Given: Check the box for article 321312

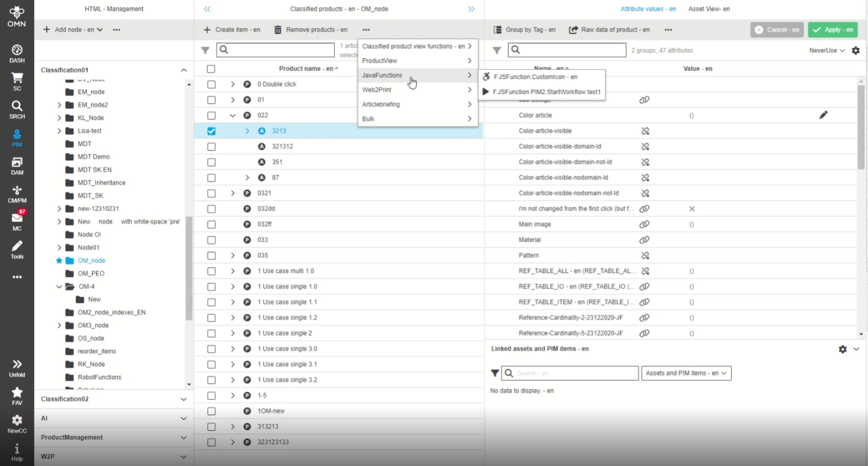Looking at the screenshot, I should click(211, 147).
